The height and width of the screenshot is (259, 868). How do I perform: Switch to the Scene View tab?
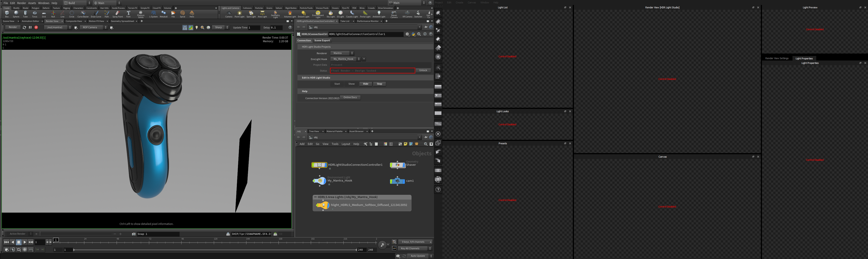point(8,21)
